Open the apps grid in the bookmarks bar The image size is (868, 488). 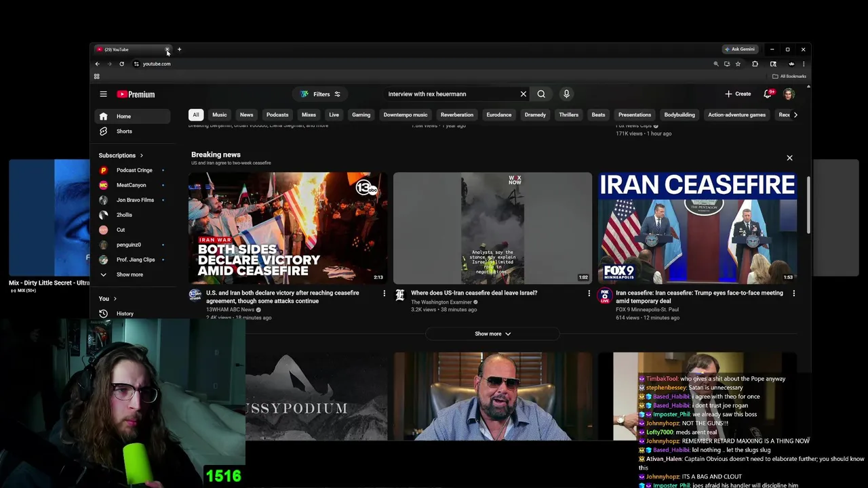pos(96,77)
